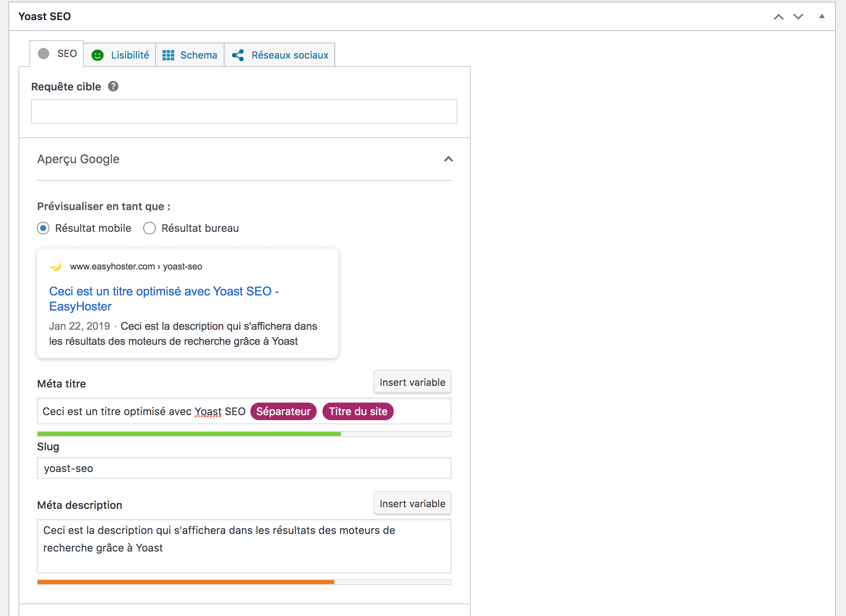Remove the Séparateur variable pill
Screen dimensions: 846x616
tap(283, 411)
